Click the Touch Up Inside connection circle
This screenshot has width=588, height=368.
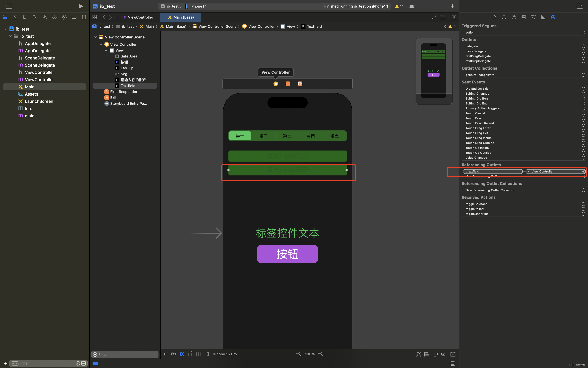click(583, 148)
